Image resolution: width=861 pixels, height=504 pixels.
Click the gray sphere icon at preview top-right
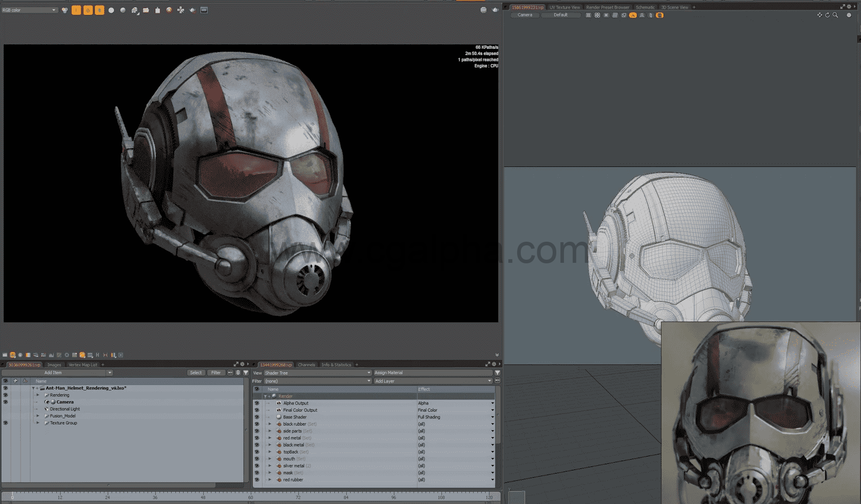[484, 10]
